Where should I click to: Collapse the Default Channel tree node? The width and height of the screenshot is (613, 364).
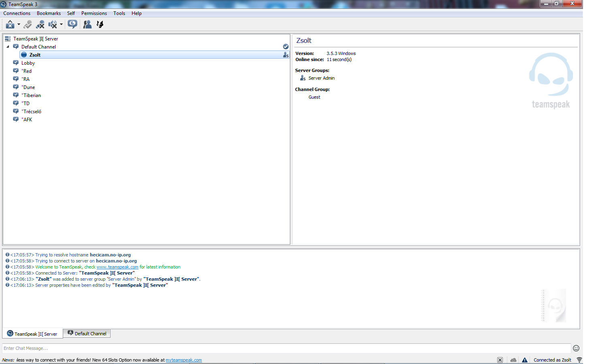pos(8,47)
